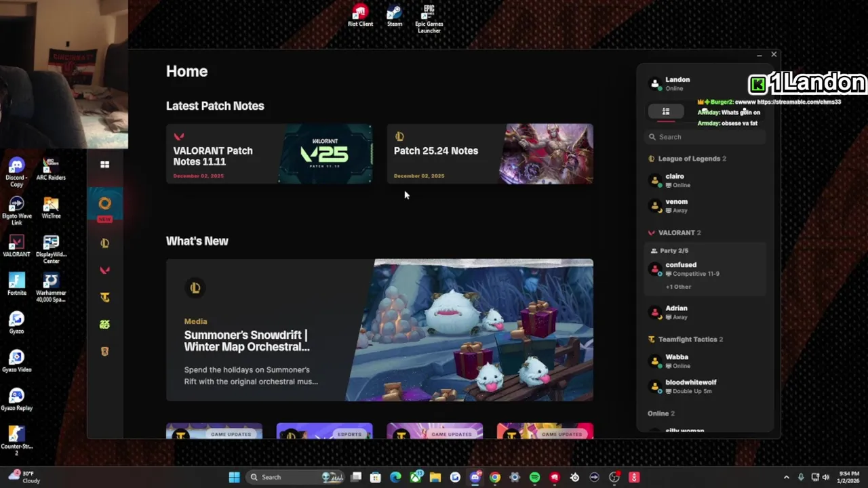Open the Gyazo Replay desktop icon
The width and height of the screenshot is (868, 488).
click(x=16, y=399)
